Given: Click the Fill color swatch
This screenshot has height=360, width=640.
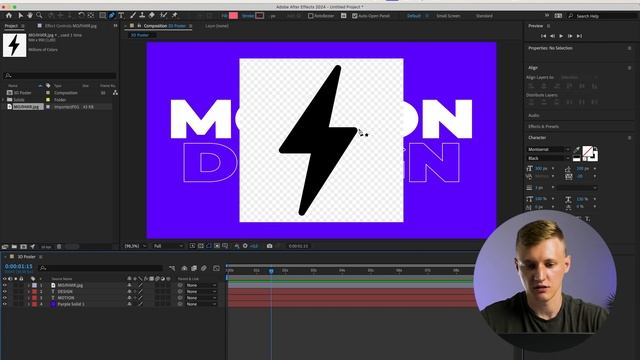Looking at the screenshot, I should 233,16.
